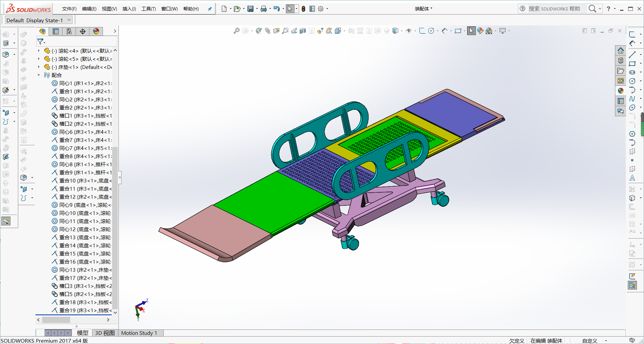Open File Explorer folder icon in task pane
644x344 pixels.
620,71
